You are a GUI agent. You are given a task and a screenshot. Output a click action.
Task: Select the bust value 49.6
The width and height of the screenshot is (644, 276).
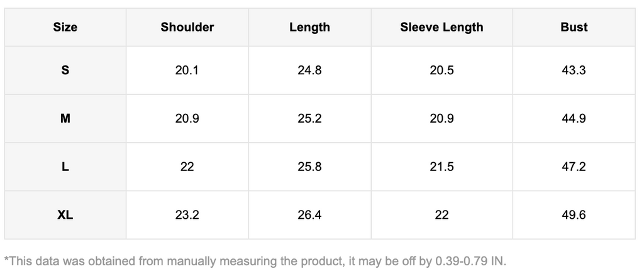coord(574,215)
